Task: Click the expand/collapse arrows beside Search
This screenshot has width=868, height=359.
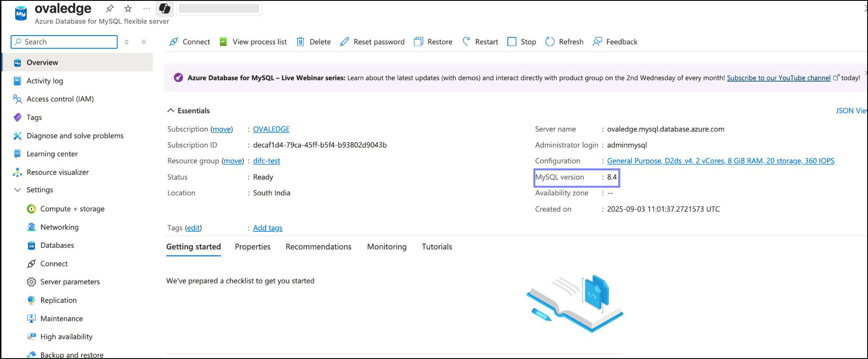Action: [126, 42]
